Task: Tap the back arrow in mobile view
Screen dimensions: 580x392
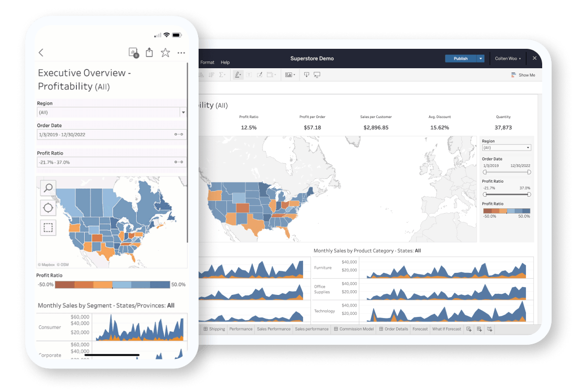Action: click(41, 52)
